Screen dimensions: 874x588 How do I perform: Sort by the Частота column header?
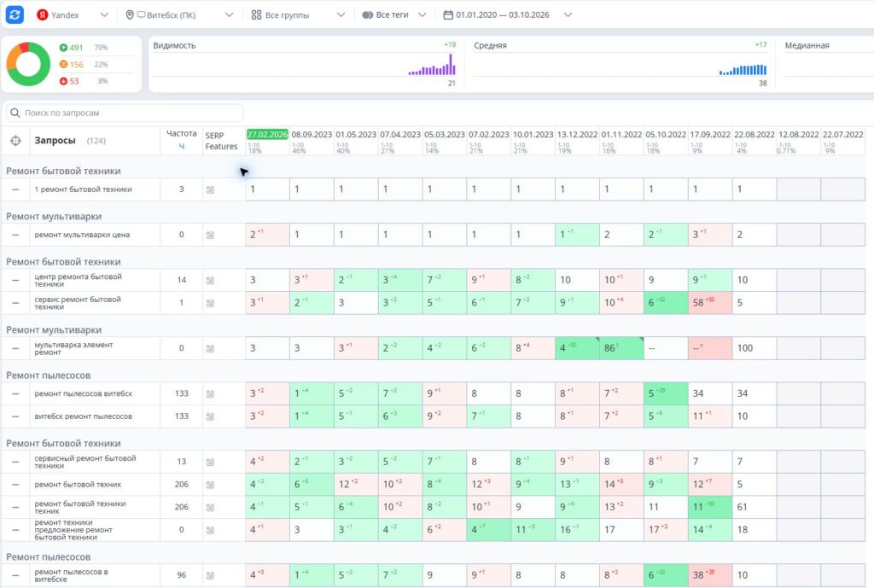click(x=181, y=134)
